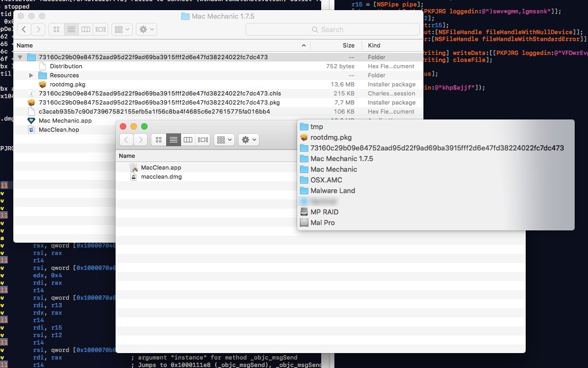
Task: Select the Mac Mechanic.app file name
Action: [x=66, y=121]
